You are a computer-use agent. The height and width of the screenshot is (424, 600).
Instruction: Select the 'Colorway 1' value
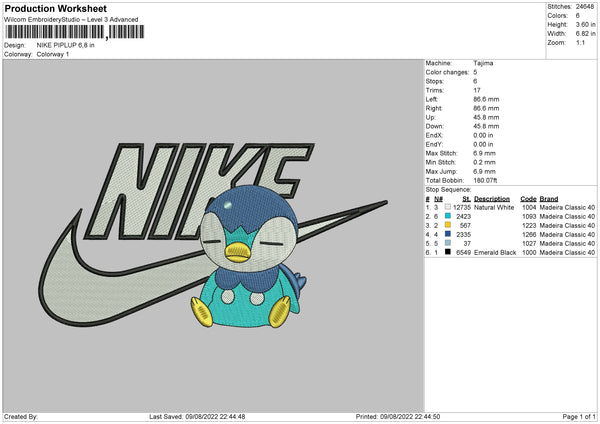pos(53,54)
